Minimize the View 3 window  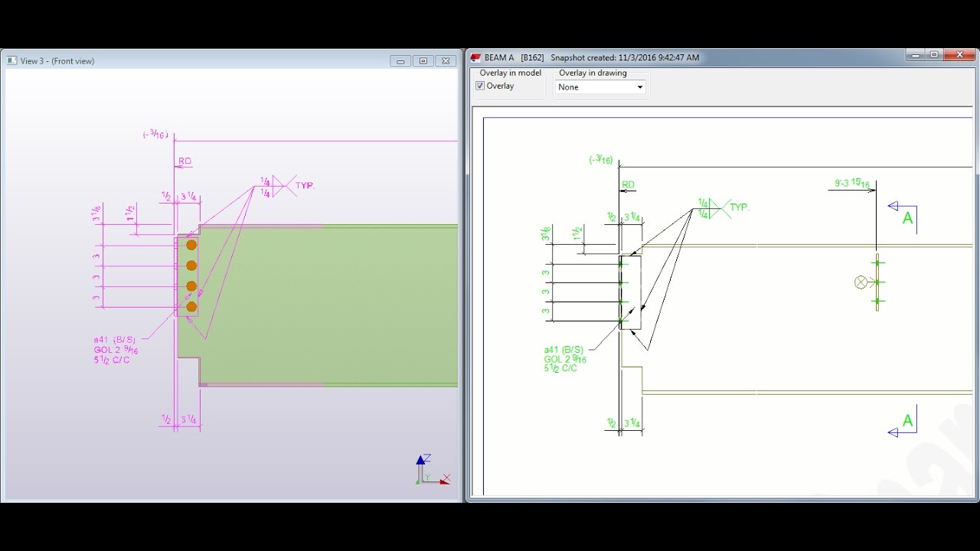tap(400, 60)
